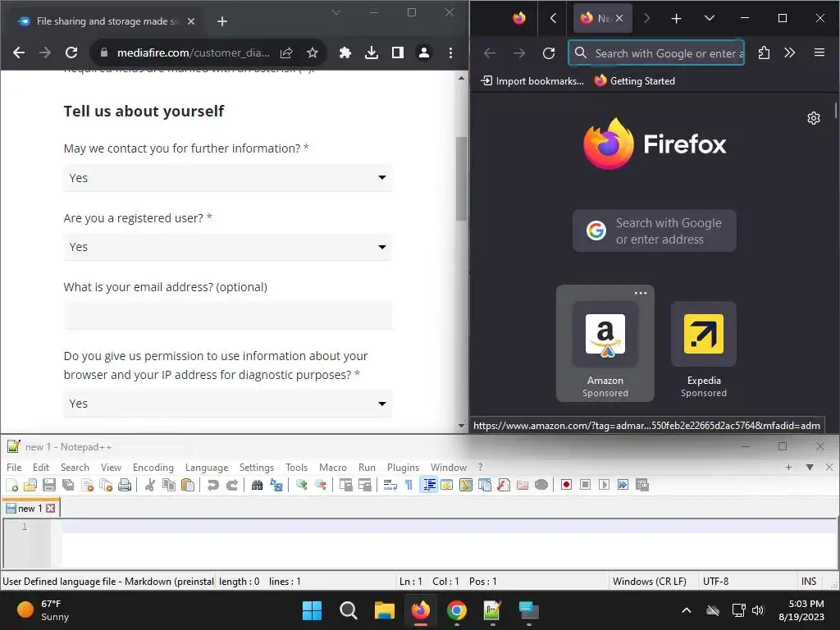The width and height of the screenshot is (840, 630).
Task: Save the file using Notepad++ toolbar
Action: pos(49,485)
